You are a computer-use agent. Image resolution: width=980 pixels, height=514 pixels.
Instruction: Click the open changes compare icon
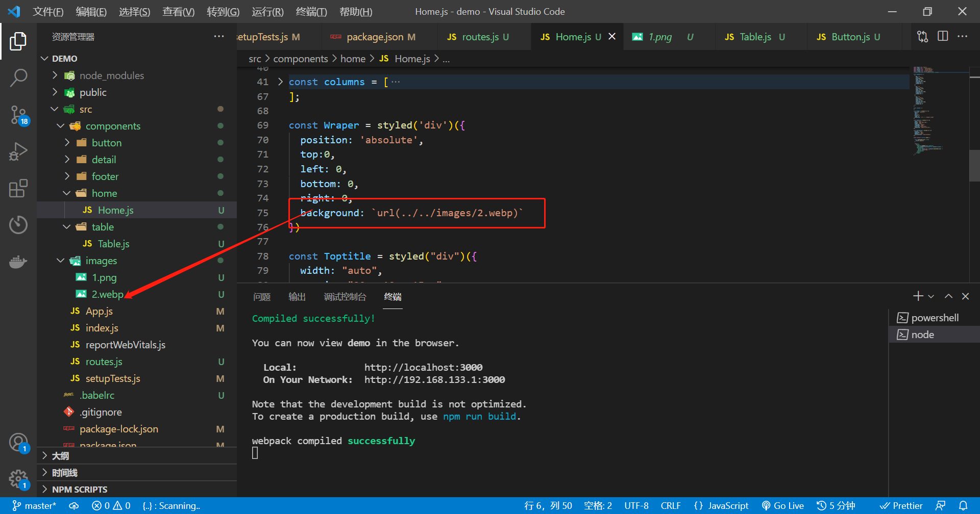922,36
